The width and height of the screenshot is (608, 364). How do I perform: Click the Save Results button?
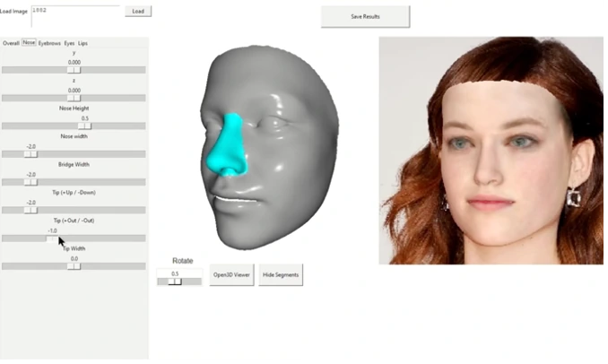tap(365, 17)
